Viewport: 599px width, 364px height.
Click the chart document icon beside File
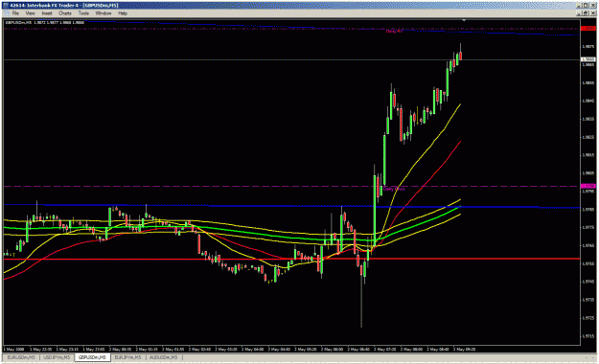click(x=6, y=13)
